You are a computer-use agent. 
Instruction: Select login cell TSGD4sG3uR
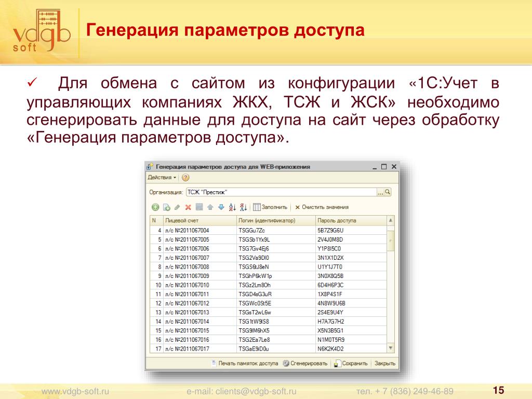[276, 295]
